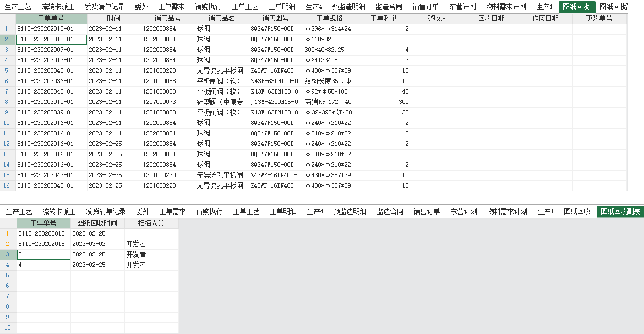Screen dimensions: 644x334
Task: Select the 工单规格 column header
Action: point(330,19)
